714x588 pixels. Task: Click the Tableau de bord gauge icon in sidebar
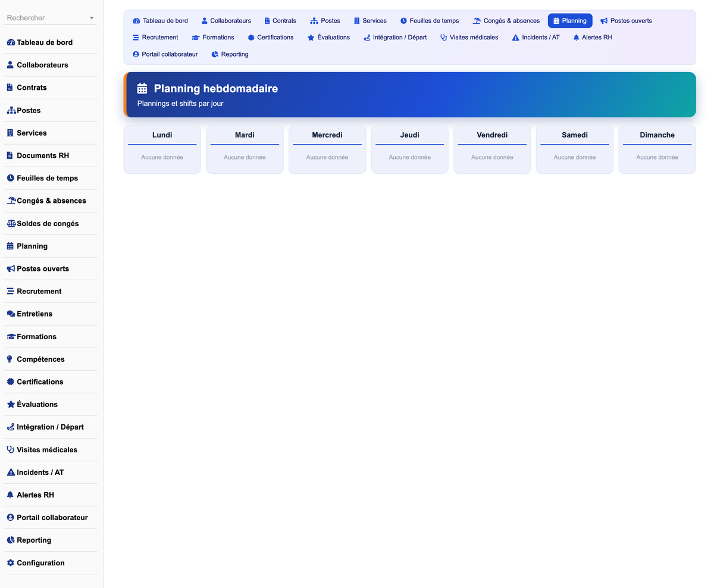11,42
